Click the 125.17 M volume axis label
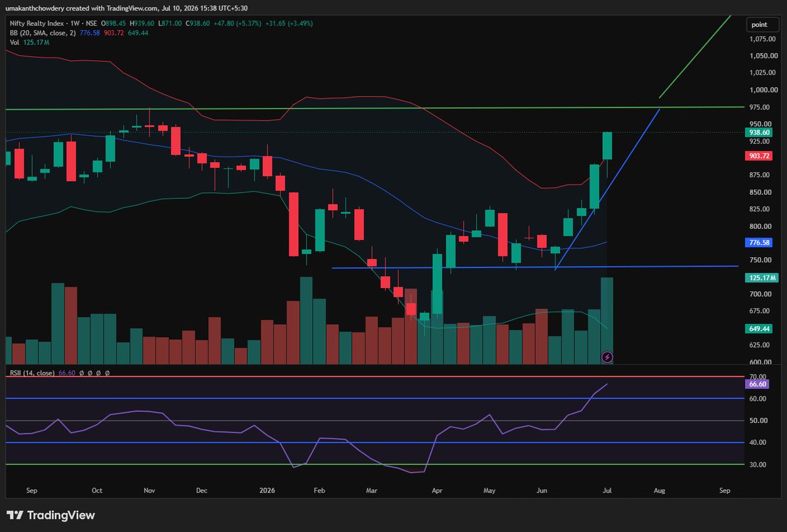787x532 pixels. pos(760,278)
